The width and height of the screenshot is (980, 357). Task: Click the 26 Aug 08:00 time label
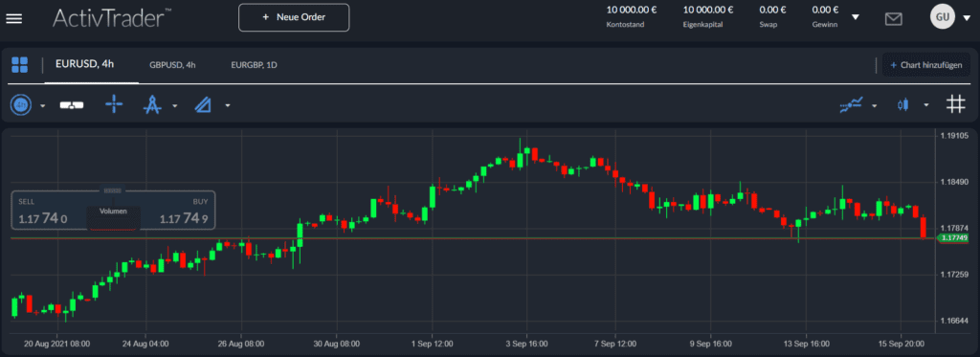click(x=240, y=344)
